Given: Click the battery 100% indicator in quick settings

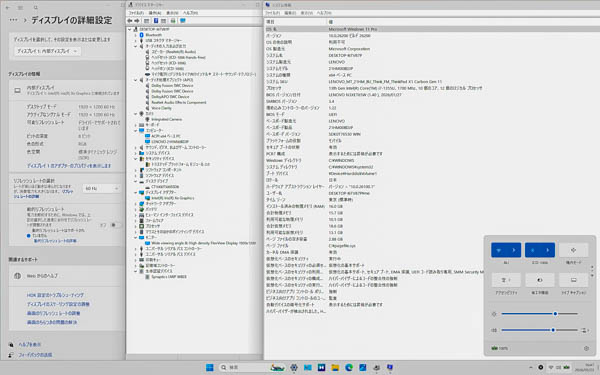Looking at the screenshot, I should (x=500, y=349).
